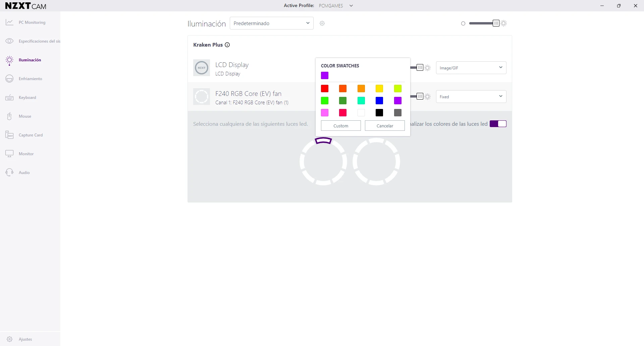Image resolution: width=644 pixels, height=346 pixels.
Task: Pick the lime yellow-green color swatch
Action: [398, 89]
